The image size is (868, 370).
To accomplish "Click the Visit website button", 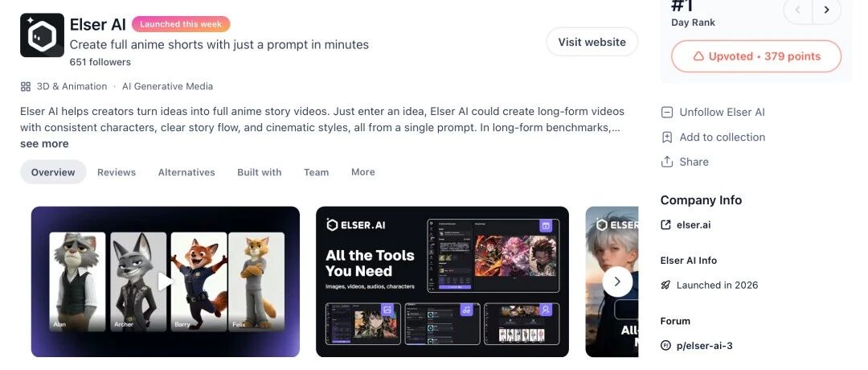I will click(592, 42).
